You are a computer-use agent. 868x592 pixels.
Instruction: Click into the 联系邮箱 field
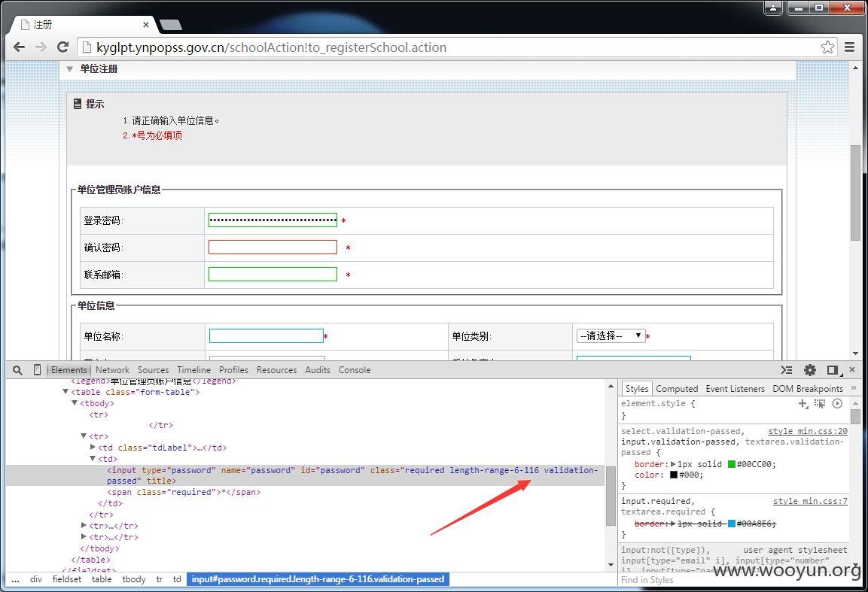point(273,275)
